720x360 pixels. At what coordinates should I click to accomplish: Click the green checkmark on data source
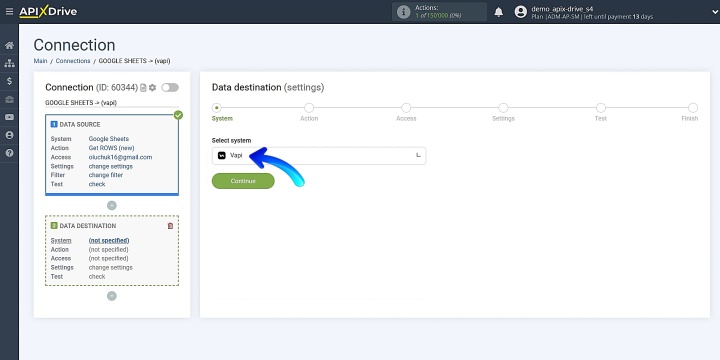point(178,115)
